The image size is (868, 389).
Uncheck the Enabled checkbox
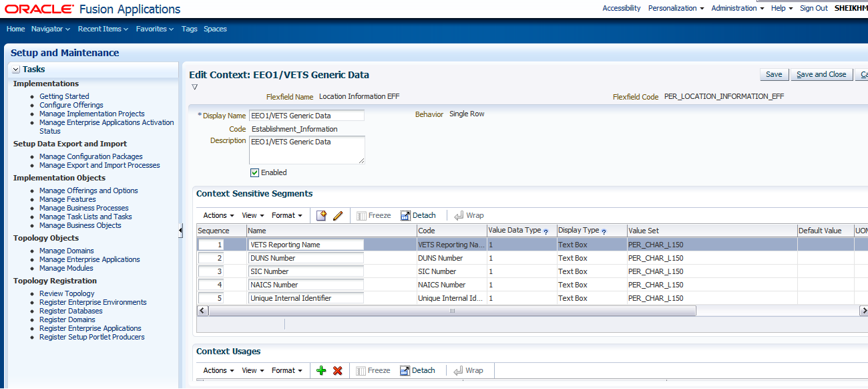(254, 172)
